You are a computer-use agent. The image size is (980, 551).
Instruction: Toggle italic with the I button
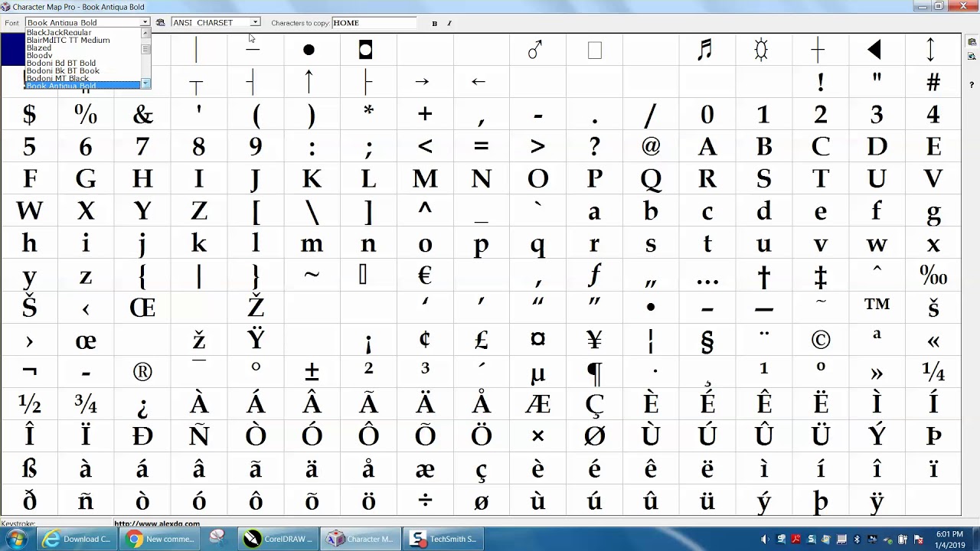tap(449, 23)
